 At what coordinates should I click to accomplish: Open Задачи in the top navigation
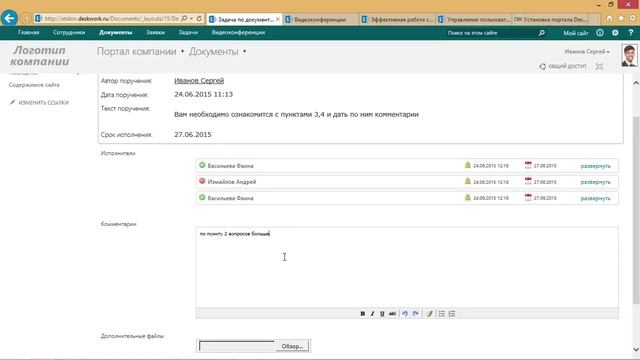click(188, 32)
